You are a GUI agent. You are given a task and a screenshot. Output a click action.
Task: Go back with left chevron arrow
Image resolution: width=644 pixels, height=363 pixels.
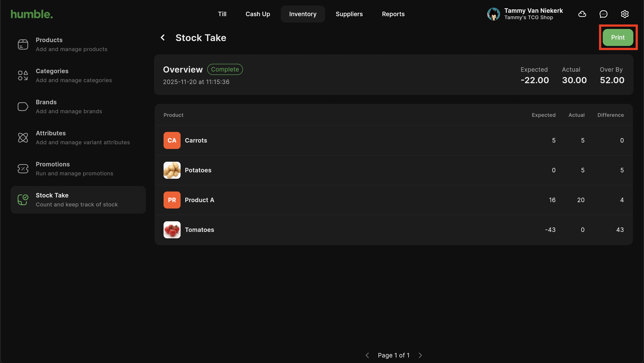pyautogui.click(x=163, y=38)
